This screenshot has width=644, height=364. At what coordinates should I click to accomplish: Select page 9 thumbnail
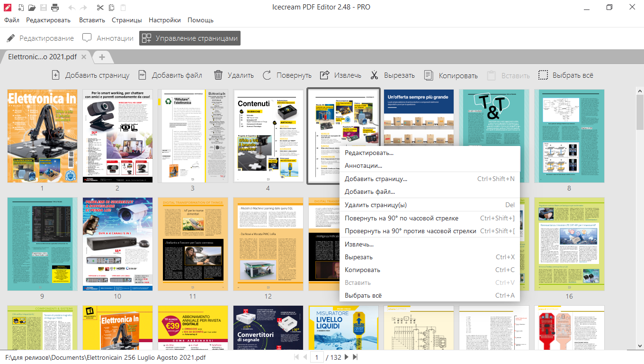42,244
